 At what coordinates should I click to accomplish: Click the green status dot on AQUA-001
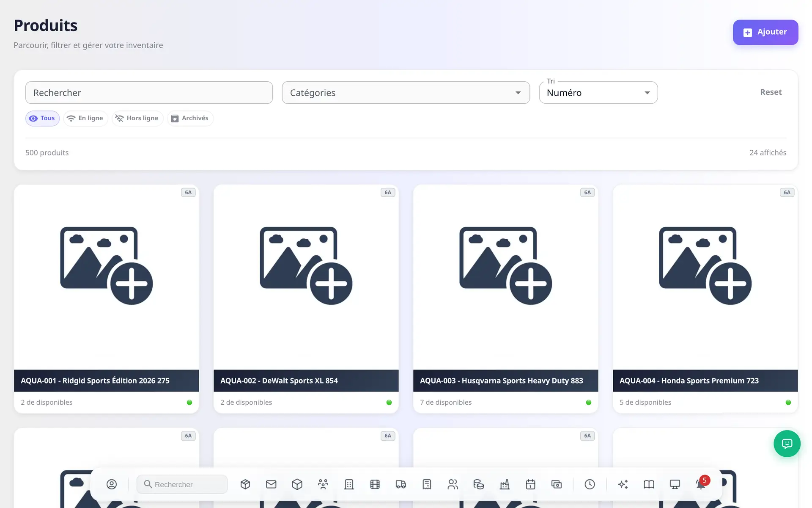[189, 403]
